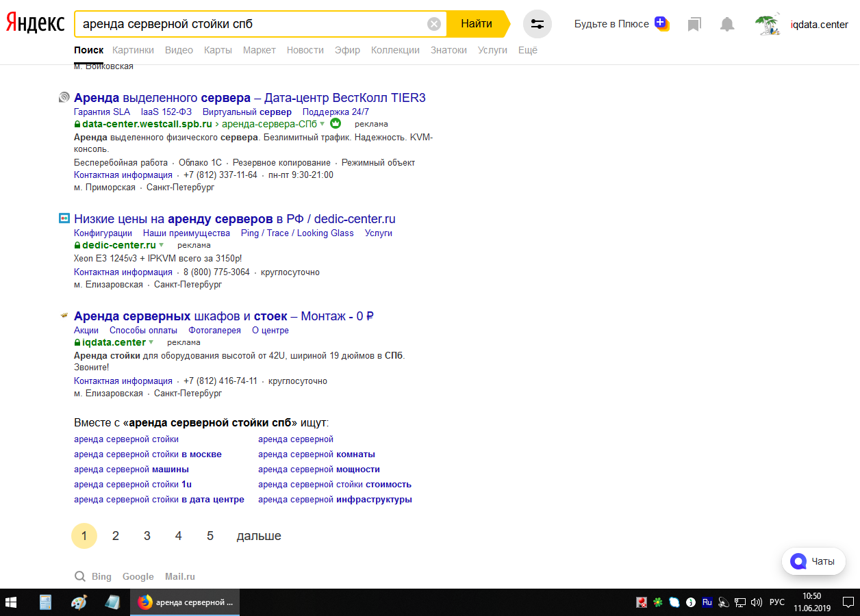860x616 pixels.
Task: Switch to the Firefox window in the taskbar
Action: click(x=185, y=602)
